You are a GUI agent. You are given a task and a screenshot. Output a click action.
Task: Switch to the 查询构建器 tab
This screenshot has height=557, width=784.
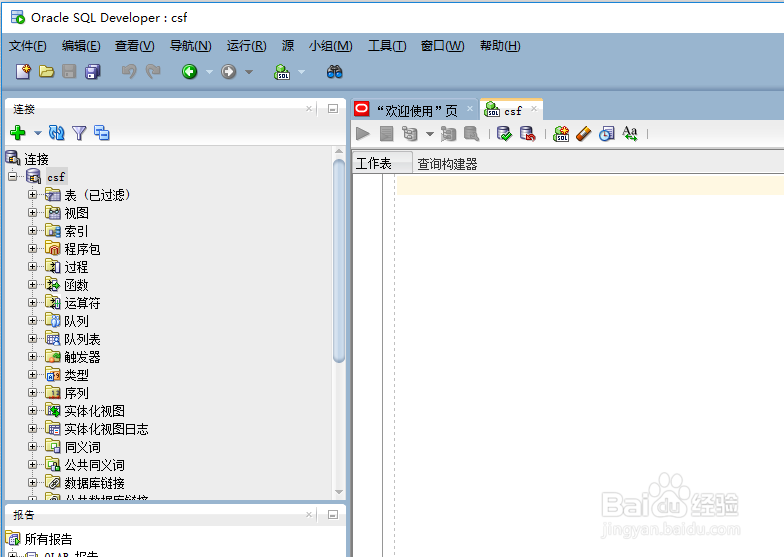[447, 164]
